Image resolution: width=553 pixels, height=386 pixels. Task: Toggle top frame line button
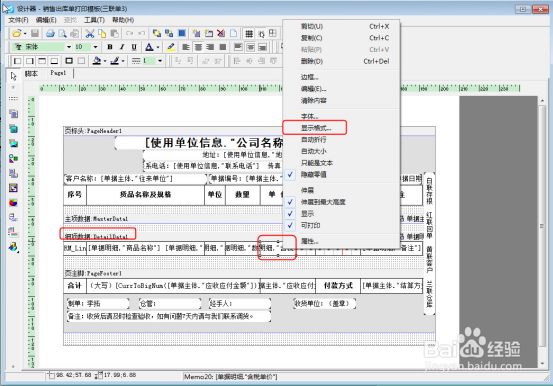42,61
